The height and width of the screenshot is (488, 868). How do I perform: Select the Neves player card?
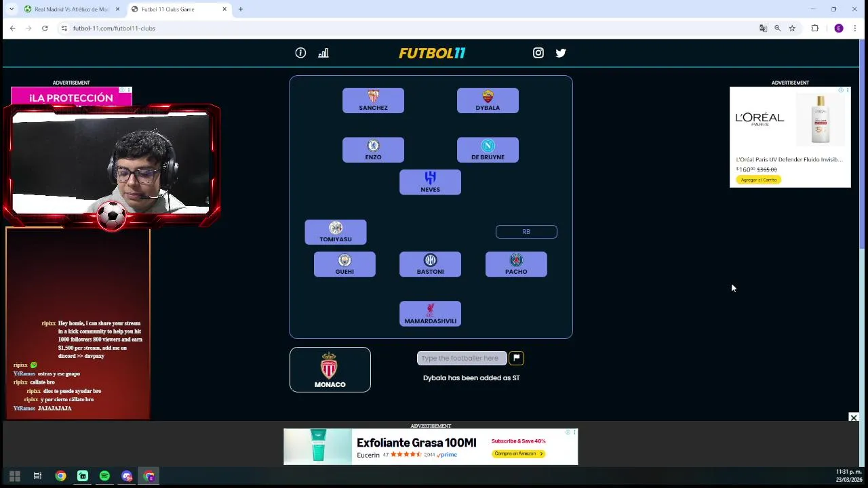coord(430,182)
